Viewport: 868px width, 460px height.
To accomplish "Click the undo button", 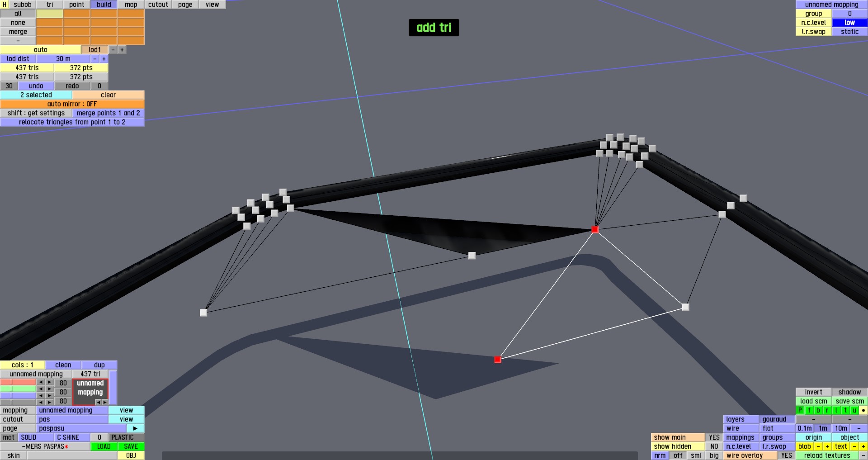I will [x=36, y=86].
